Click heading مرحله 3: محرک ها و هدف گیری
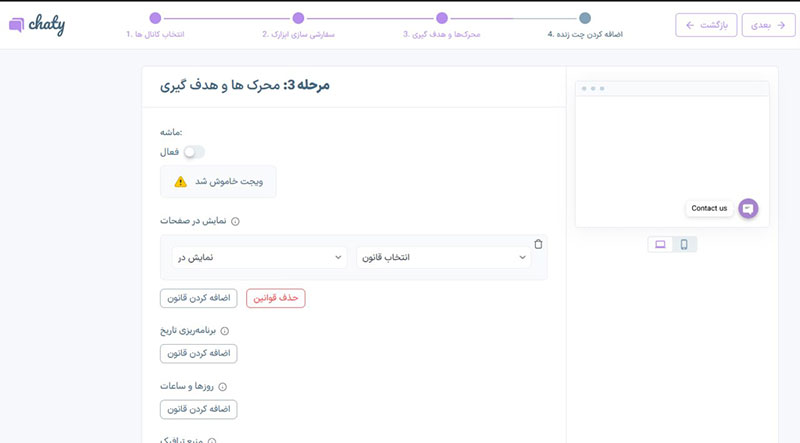The image size is (800, 443). pos(245,85)
